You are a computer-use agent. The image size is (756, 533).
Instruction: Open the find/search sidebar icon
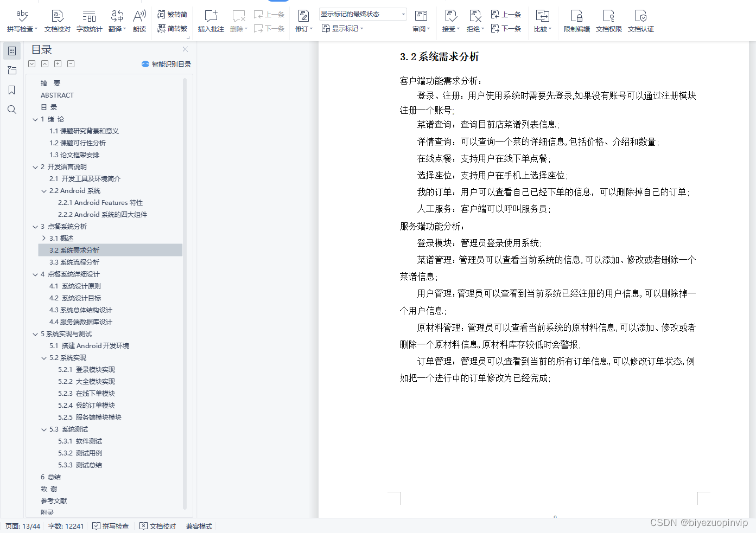(x=12, y=110)
